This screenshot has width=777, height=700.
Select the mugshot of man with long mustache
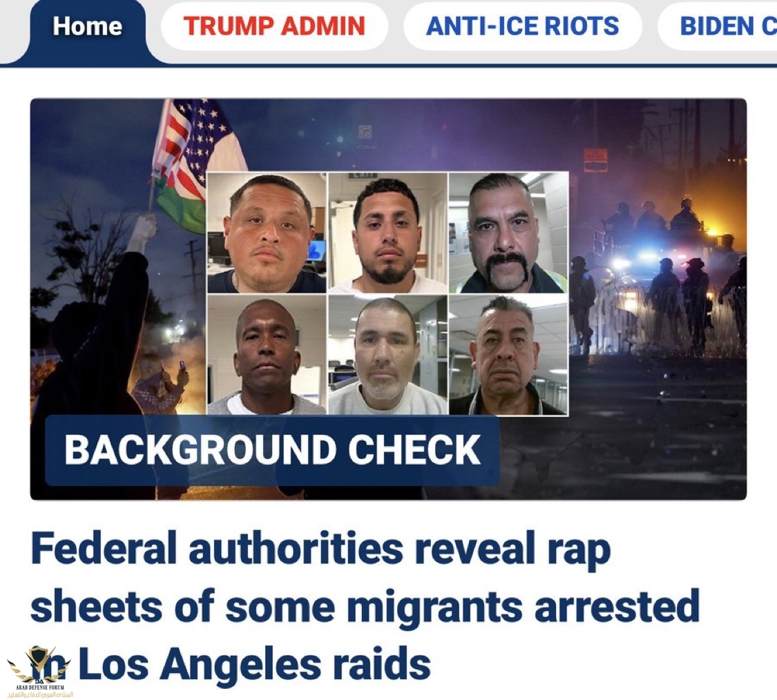(x=508, y=233)
